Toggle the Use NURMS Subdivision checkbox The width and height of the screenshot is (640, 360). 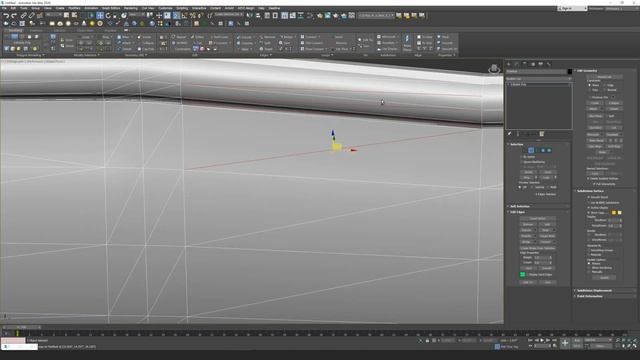[x=589, y=202]
